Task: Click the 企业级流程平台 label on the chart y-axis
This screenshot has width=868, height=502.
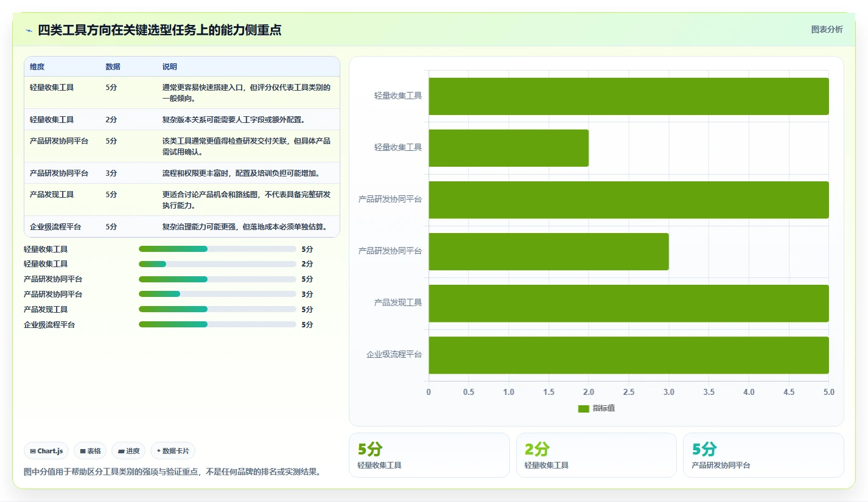Action: pyautogui.click(x=394, y=354)
